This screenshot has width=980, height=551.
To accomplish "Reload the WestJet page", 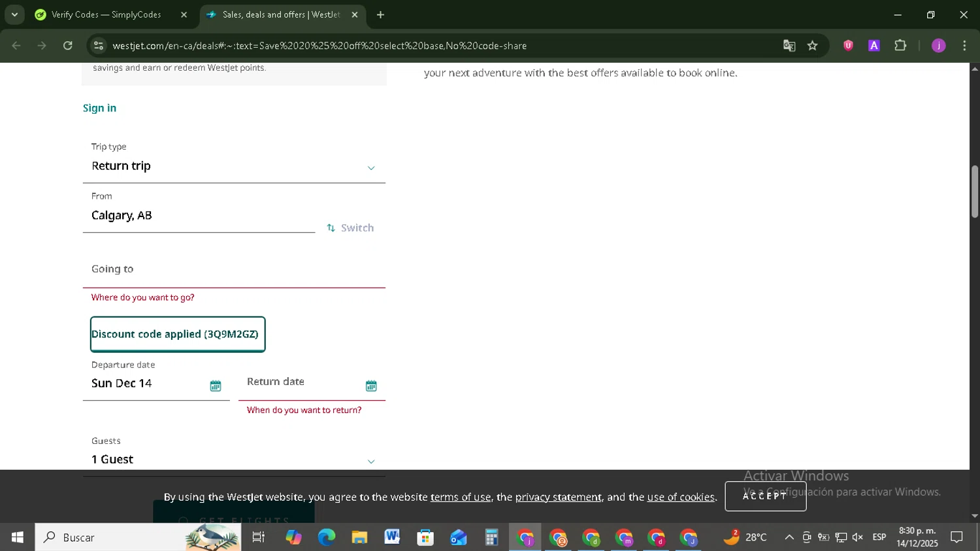I will 68,46.
